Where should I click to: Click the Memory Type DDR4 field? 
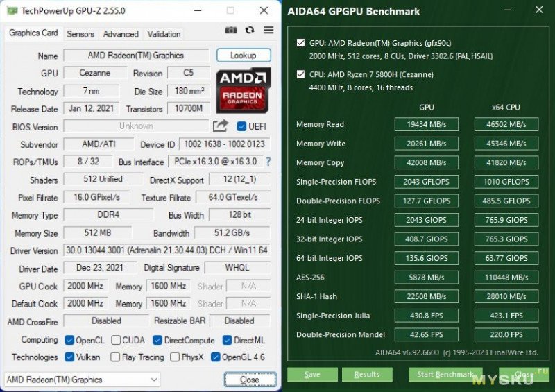coord(108,214)
